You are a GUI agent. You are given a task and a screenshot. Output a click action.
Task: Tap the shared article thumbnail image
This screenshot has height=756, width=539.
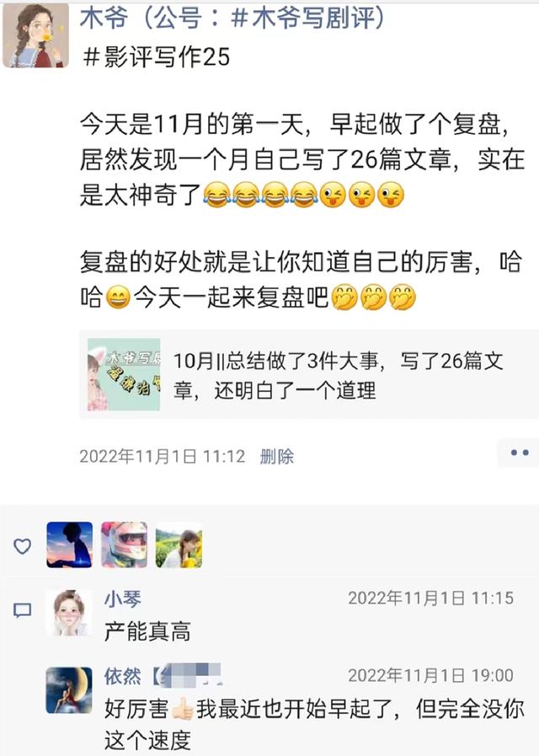[124, 374]
